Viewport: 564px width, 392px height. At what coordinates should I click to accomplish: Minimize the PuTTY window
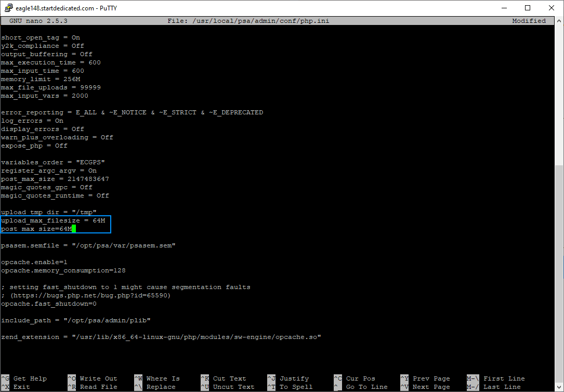click(504, 8)
